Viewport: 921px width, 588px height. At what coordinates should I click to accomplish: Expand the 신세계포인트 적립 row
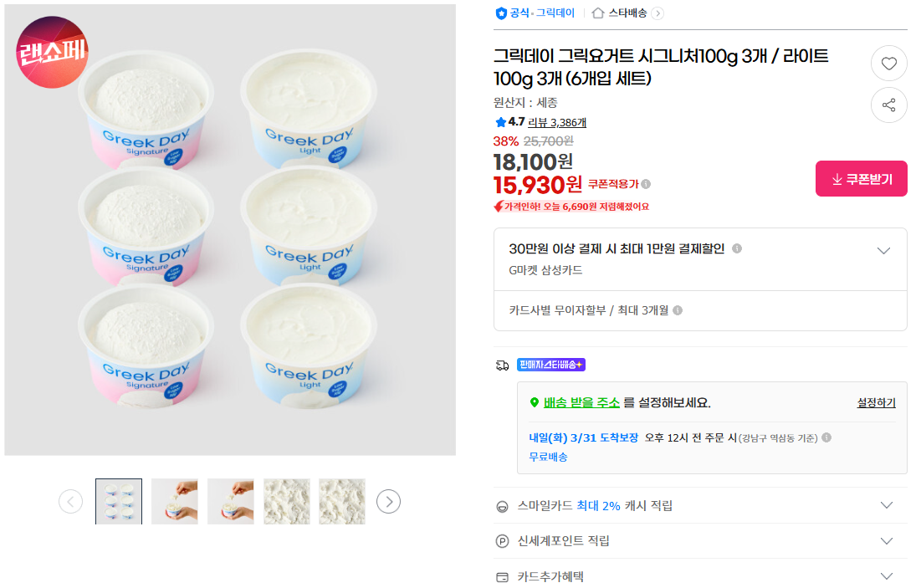tap(887, 541)
